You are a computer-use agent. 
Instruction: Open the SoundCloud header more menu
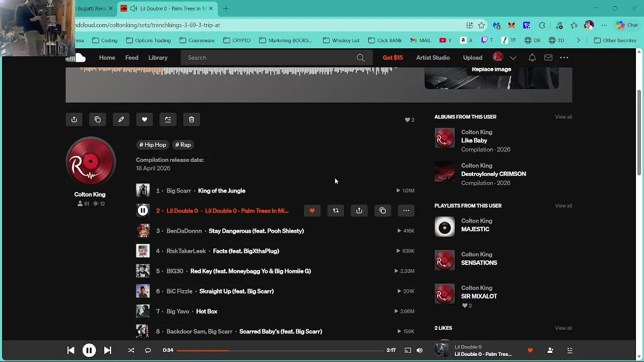564,58
